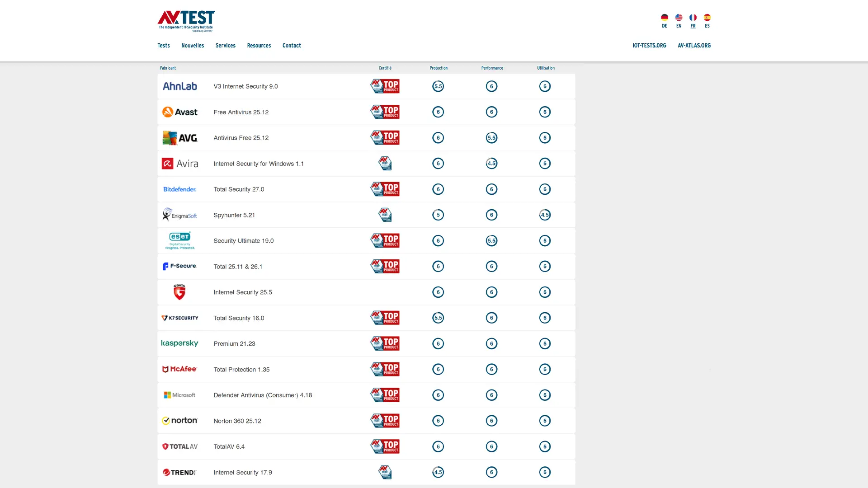Switch language with the German flag
The image size is (868, 488).
[664, 18]
